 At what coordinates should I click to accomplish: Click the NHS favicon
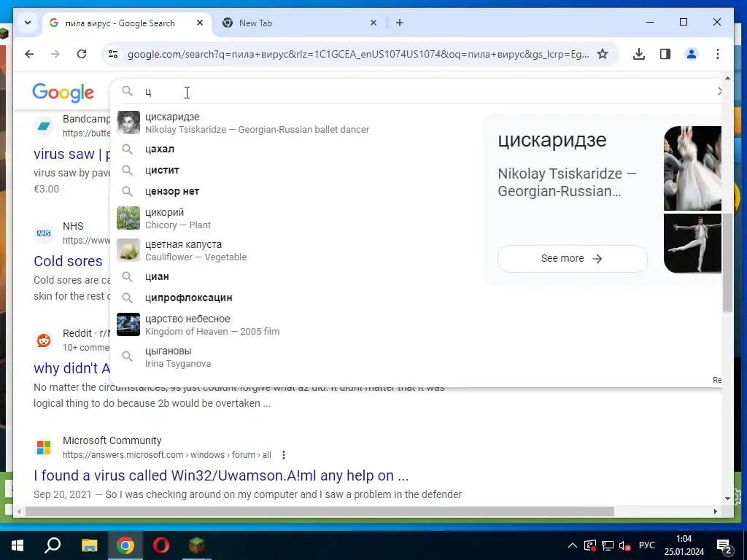44,233
